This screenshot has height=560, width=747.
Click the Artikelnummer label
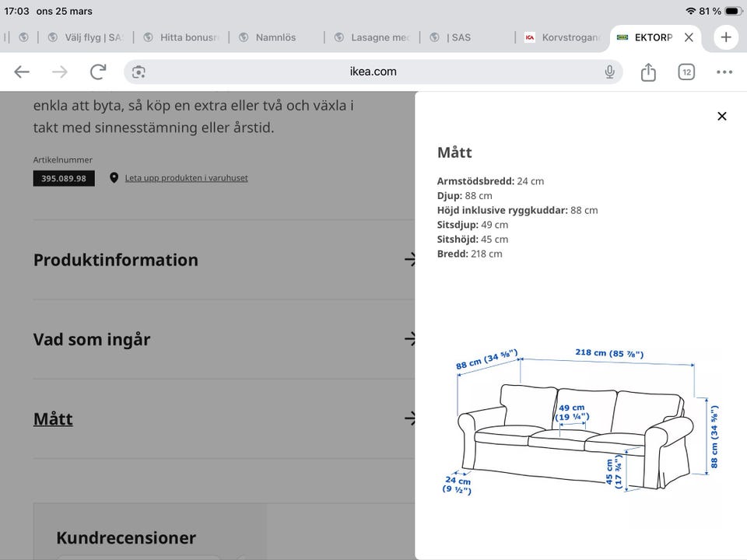[x=62, y=160]
